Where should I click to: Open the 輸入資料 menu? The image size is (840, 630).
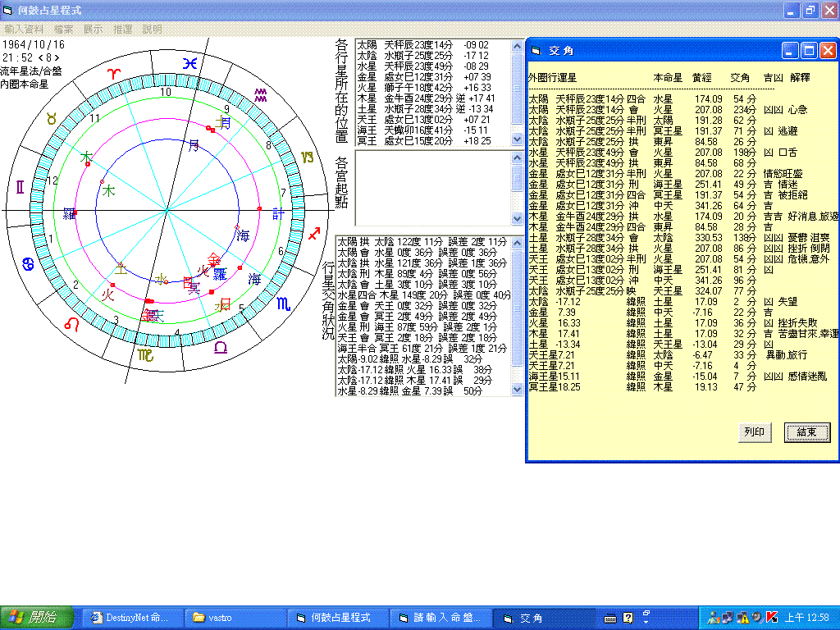click(24, 29)
